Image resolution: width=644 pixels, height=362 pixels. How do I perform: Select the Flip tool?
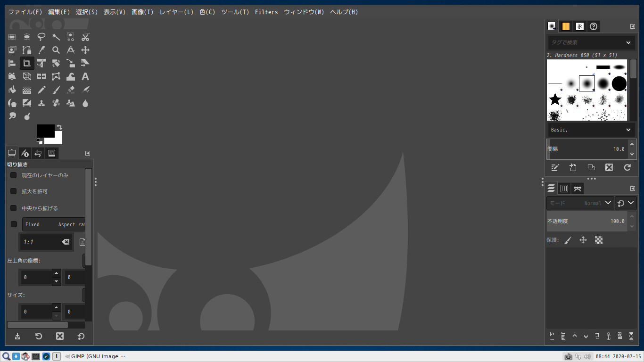(x=41, y=76)
